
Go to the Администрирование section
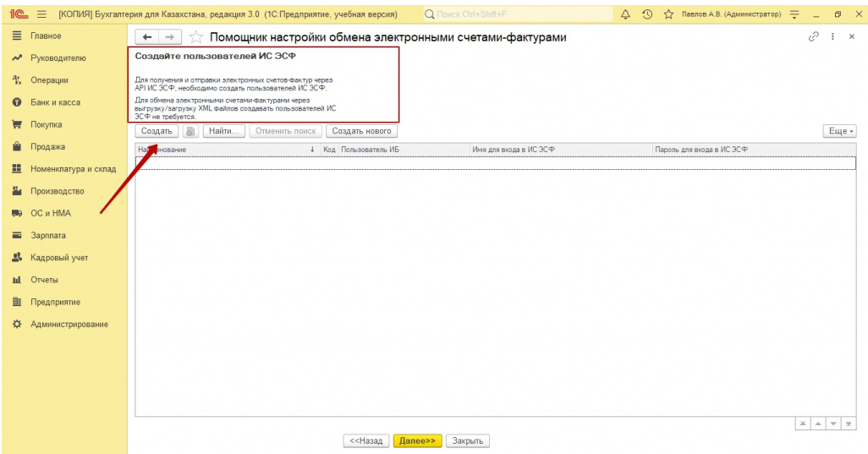tap(69, 324)
